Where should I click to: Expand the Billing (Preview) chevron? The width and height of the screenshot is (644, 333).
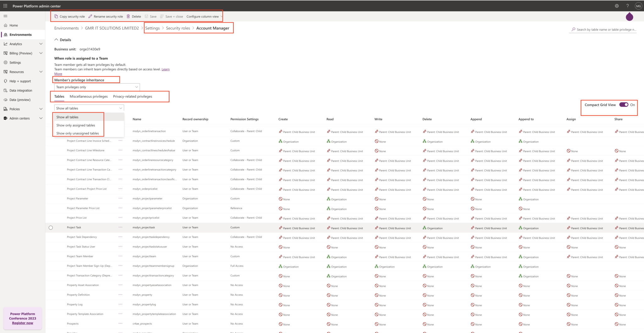point(41,53)
